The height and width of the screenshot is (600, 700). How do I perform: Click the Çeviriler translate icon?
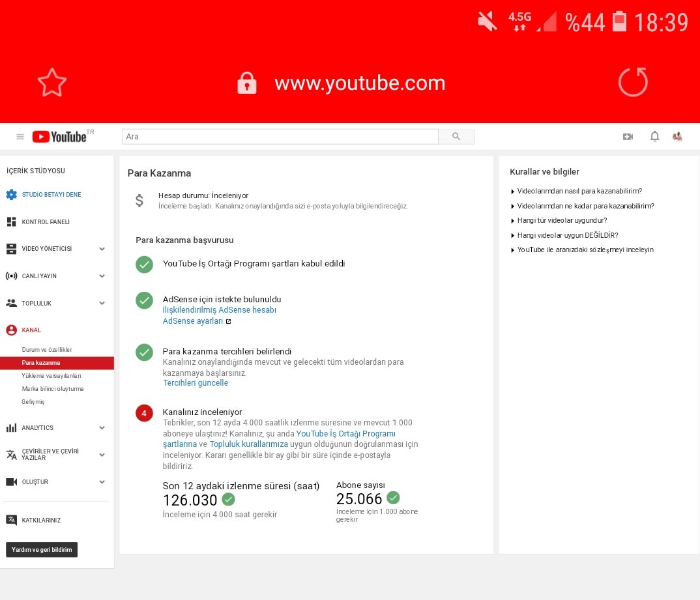click(x=11, y=455)
